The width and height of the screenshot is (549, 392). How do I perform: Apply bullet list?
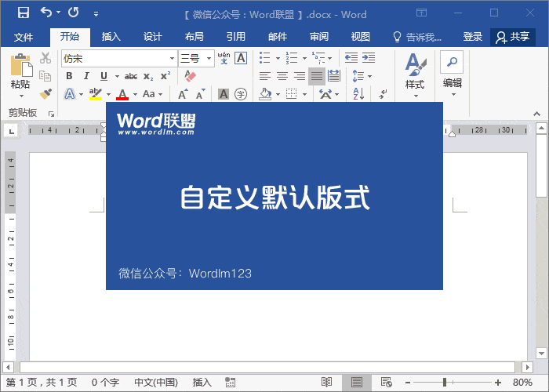tap(265, 58)
